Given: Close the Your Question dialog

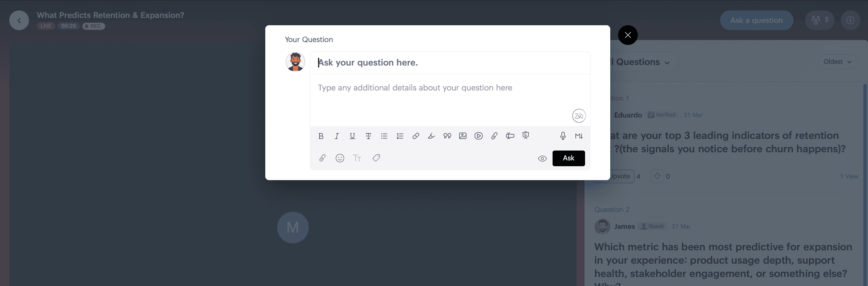Looking at the screenshot, I should (628, 35).
